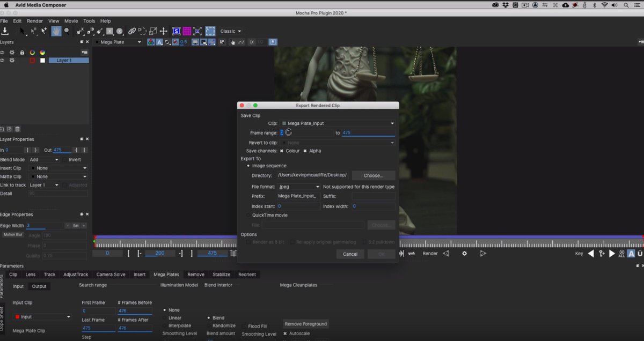Click the Layer 1 red color swatch
The image size is (644, 341).
(32, 61)
